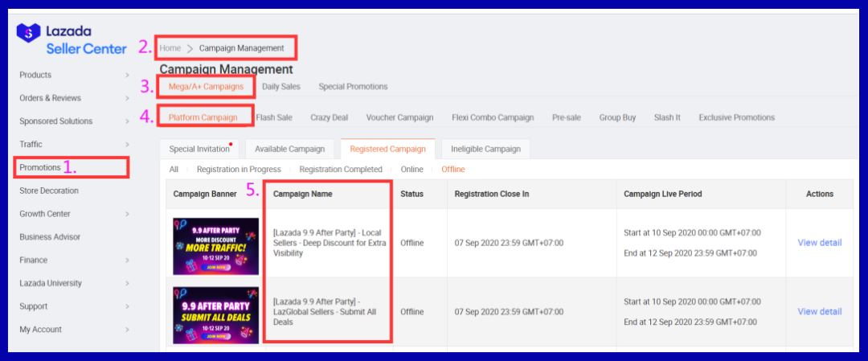Switch to the Special Promotions tab
Screen dimensions: 868x361
353,86
